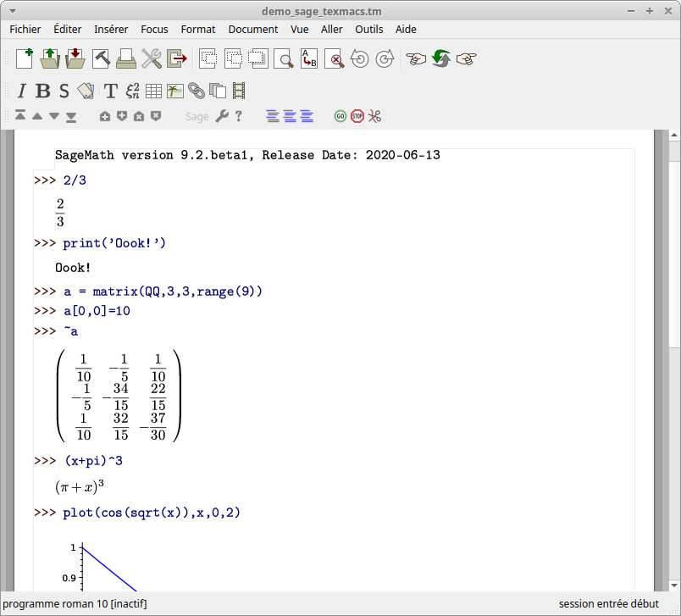Click the New document icon
The height and width of the screenshot is (616, 681).
pyautogui.click(x=25, y=58)
